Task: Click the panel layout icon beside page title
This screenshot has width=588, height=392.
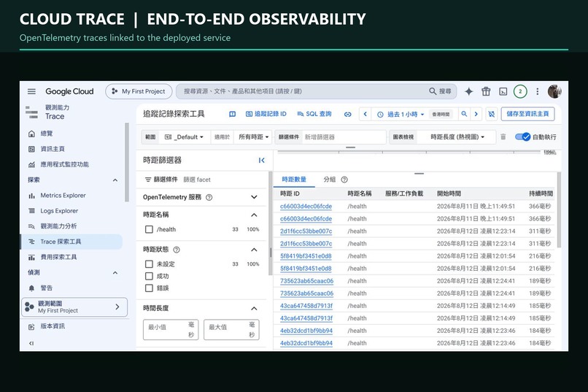Action: click(x=233, y=114)
